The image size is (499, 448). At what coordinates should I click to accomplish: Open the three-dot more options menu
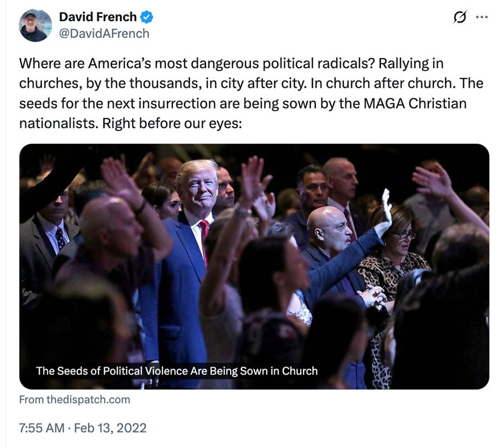(x=481, y=17)
